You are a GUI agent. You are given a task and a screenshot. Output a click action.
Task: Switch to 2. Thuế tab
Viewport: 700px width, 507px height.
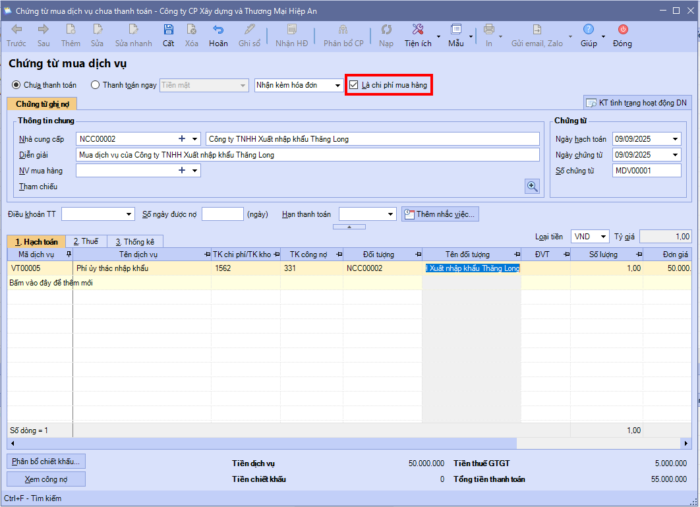tap(86, 241)
